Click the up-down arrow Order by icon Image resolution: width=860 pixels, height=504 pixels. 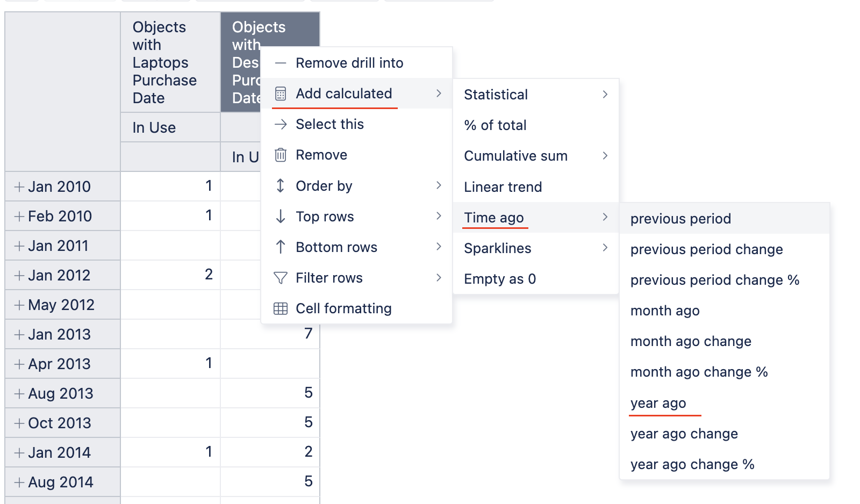(281, 186)
